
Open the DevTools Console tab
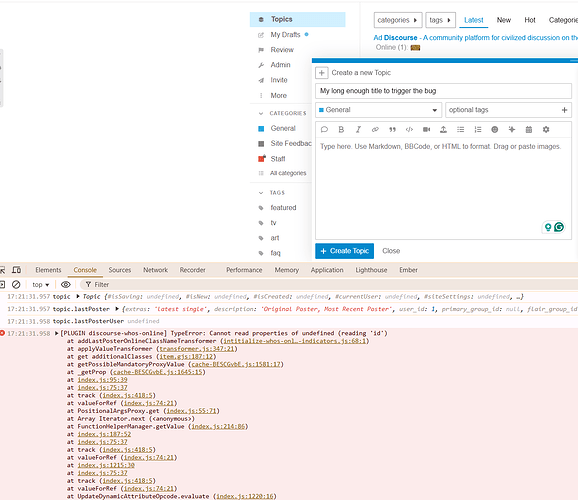(x=85, y=270)
